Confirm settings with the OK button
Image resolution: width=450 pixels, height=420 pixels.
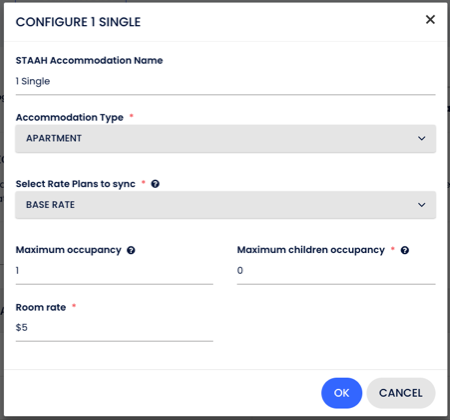[x=342, y=393]
